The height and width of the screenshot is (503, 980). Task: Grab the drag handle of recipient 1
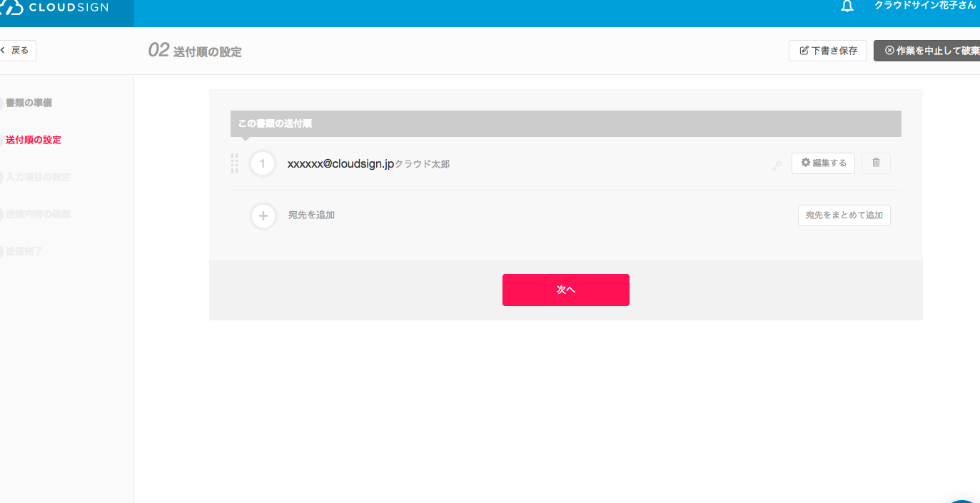(x=234, y=163)
